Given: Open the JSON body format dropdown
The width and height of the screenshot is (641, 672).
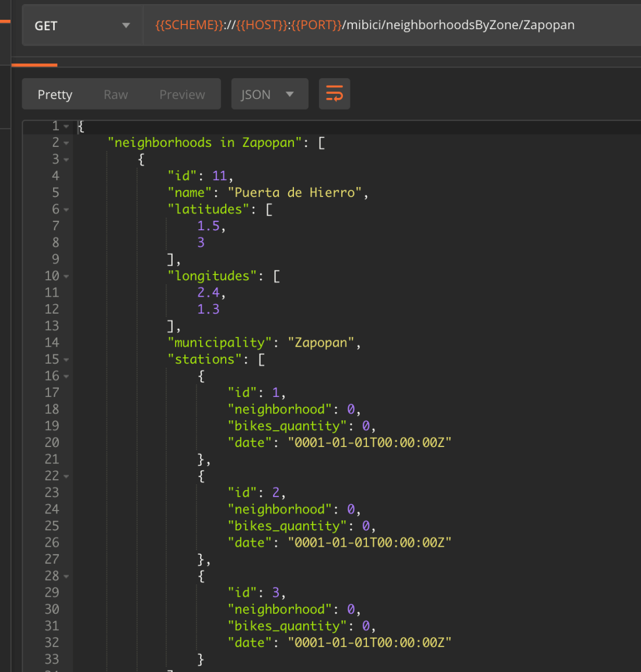Looking at the screenshot, I should point(269,94).
